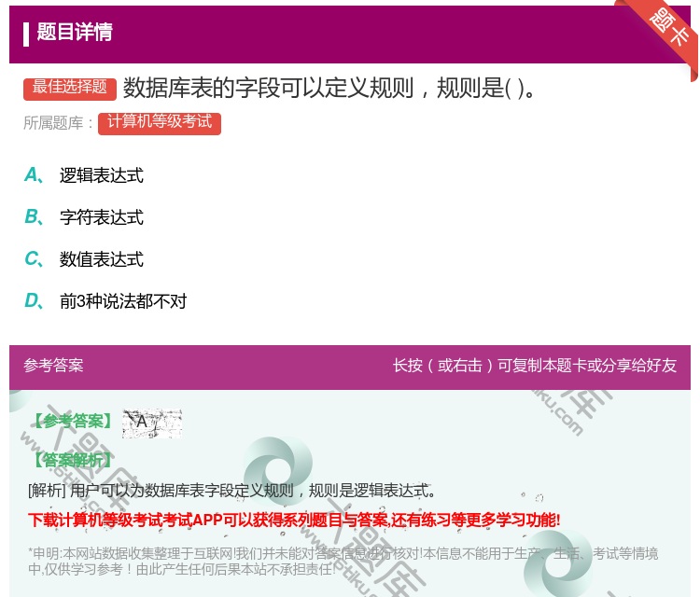Click the grey *申明 disclaimer text
The image size is (700, 597).
343,561
